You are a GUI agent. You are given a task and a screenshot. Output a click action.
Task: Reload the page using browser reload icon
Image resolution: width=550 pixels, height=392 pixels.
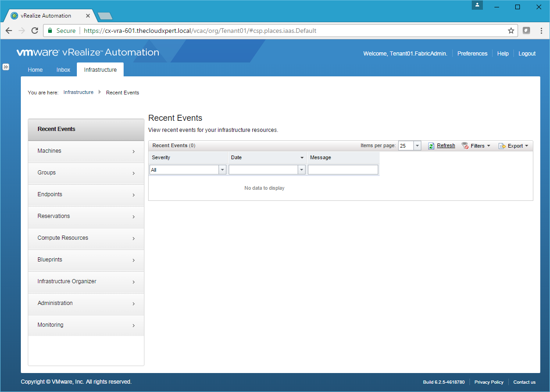34,31
